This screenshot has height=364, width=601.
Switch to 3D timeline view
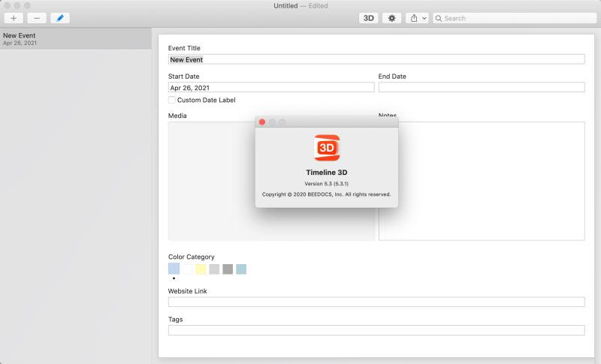click(369, 18)
